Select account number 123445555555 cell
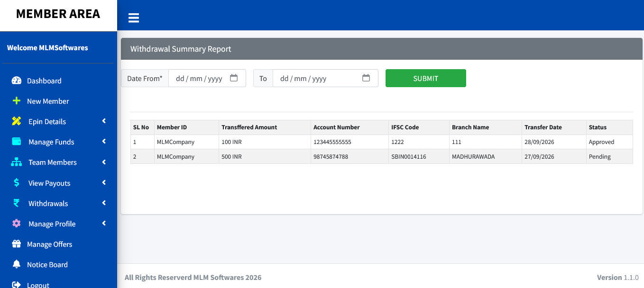This screenshot has width=644, height=288. (350, 142)
